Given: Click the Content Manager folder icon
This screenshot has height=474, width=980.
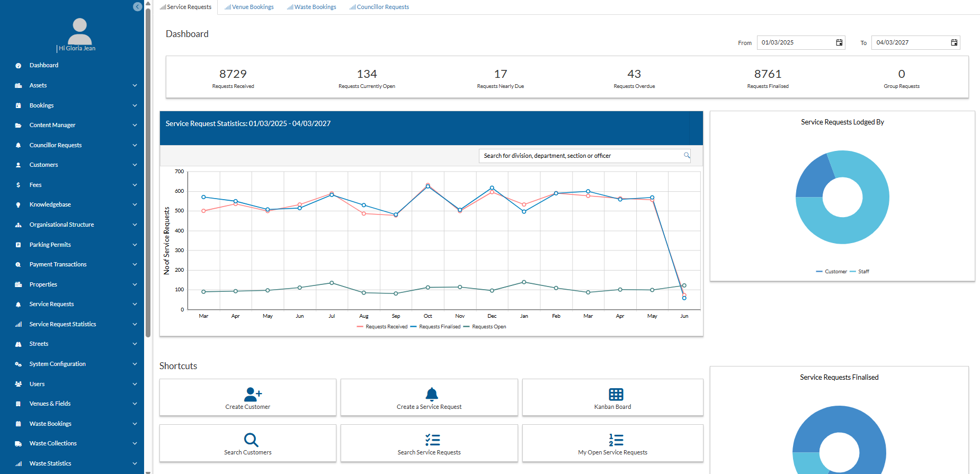Looking at the screenshot, I should (19, 126).
